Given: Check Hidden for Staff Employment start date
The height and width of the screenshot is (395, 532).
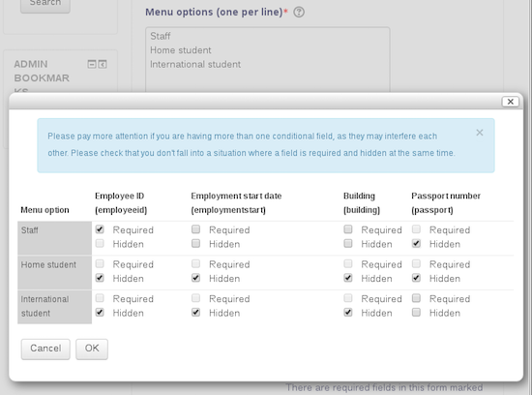Looking at the screenshot, I should [195, 243].
